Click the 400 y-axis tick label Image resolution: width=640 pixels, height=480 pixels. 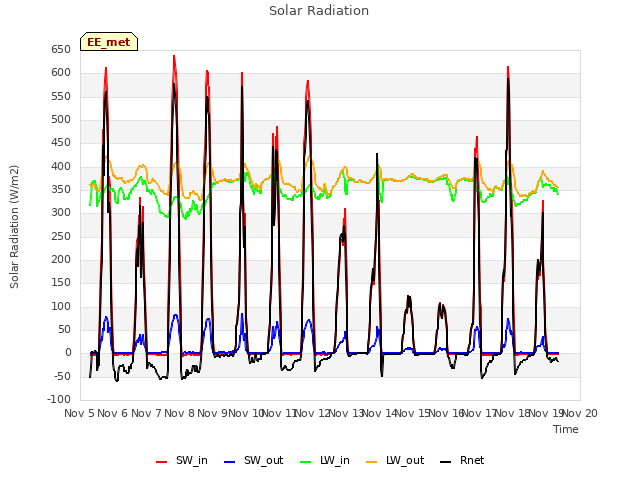point(61,167)
